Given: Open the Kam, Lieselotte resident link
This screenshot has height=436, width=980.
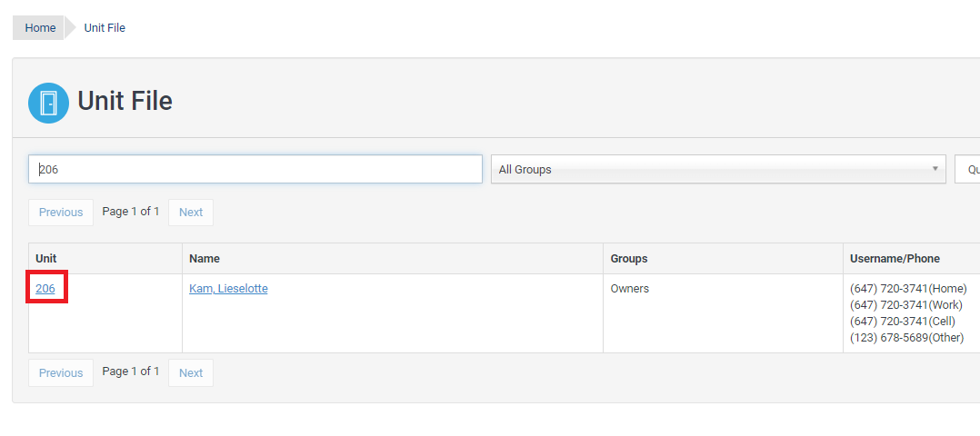Looking at the screenshot, I should (228, 289).
